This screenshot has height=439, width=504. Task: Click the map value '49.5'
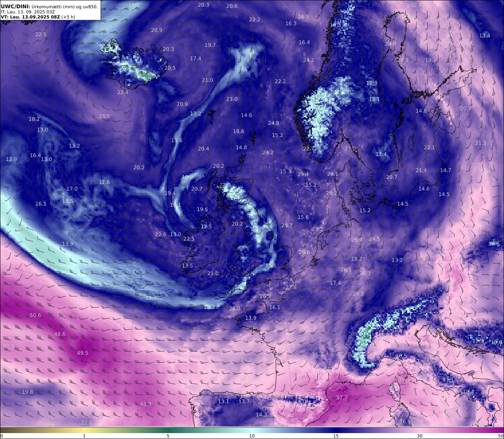coord(83,353)
